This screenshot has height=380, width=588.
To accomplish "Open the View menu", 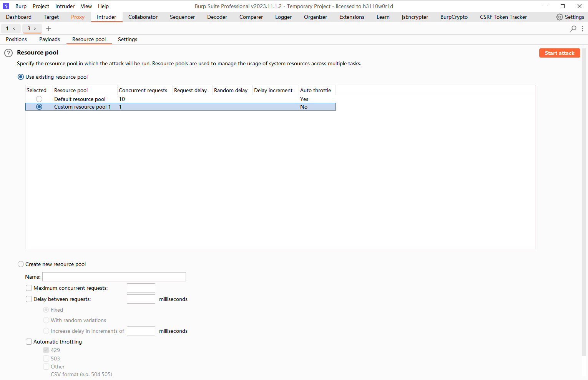I will point(86,6).
